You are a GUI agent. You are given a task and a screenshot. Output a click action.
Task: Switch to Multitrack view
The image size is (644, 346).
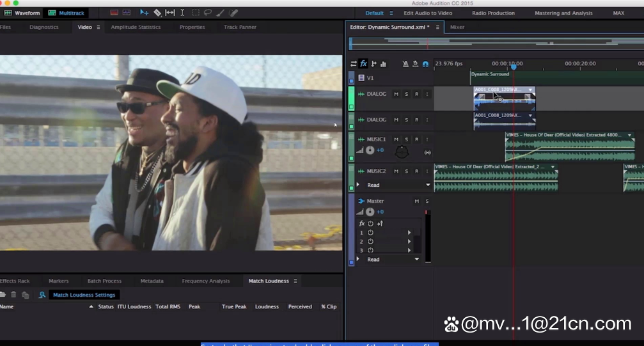(67, 13)
